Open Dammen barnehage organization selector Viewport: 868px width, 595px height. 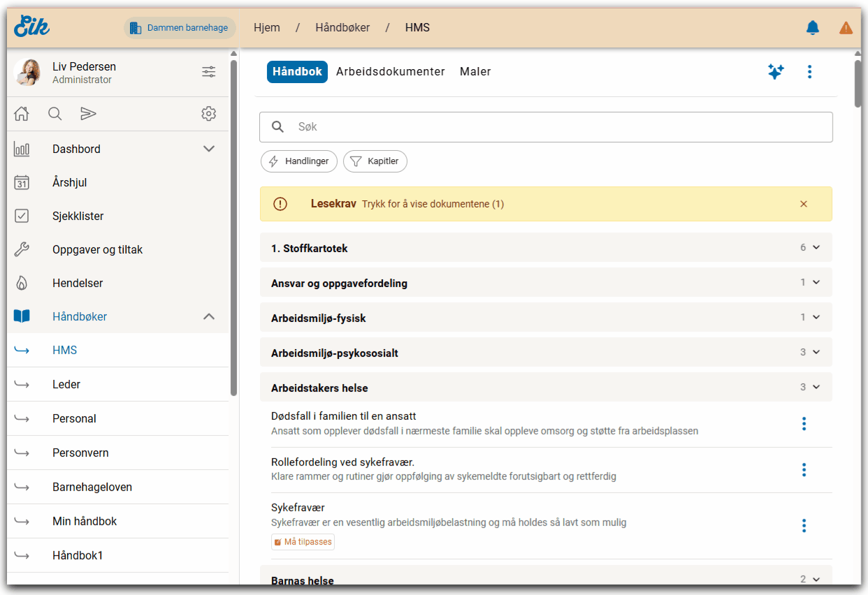(x=180, y=28)
